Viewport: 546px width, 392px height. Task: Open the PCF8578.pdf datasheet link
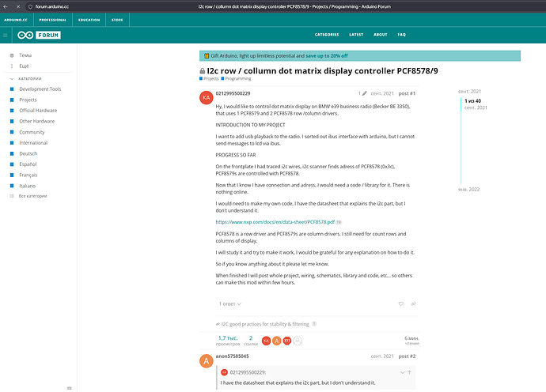(275, 223)
